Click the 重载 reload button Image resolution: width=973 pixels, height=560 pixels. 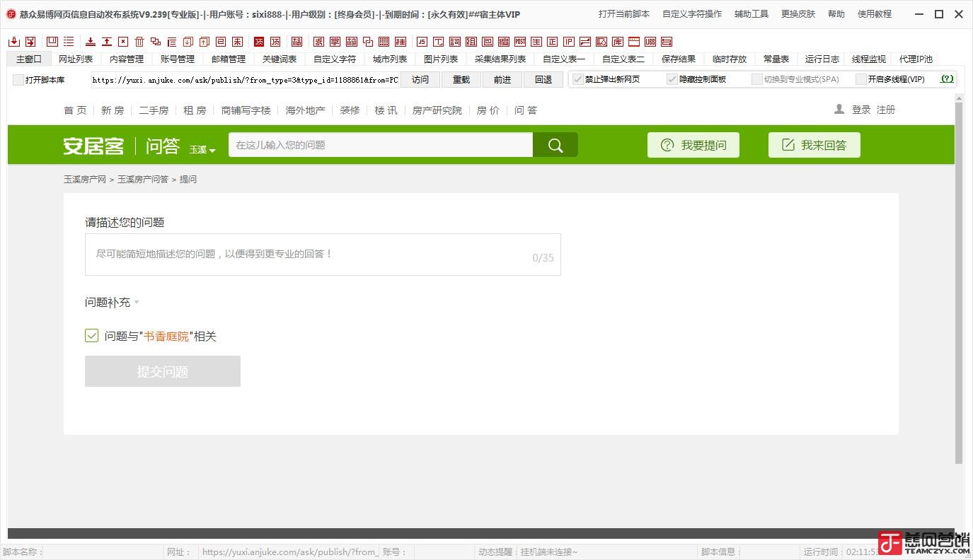point(461,80)
